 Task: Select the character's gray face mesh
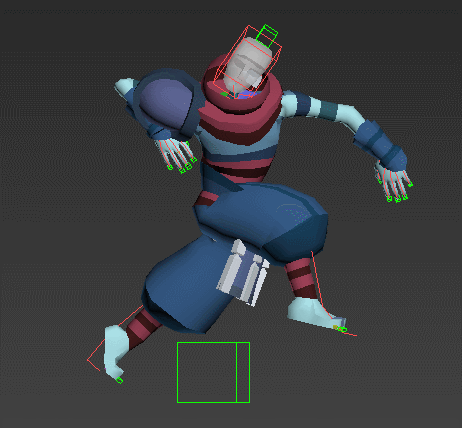[x=247, y=66]
